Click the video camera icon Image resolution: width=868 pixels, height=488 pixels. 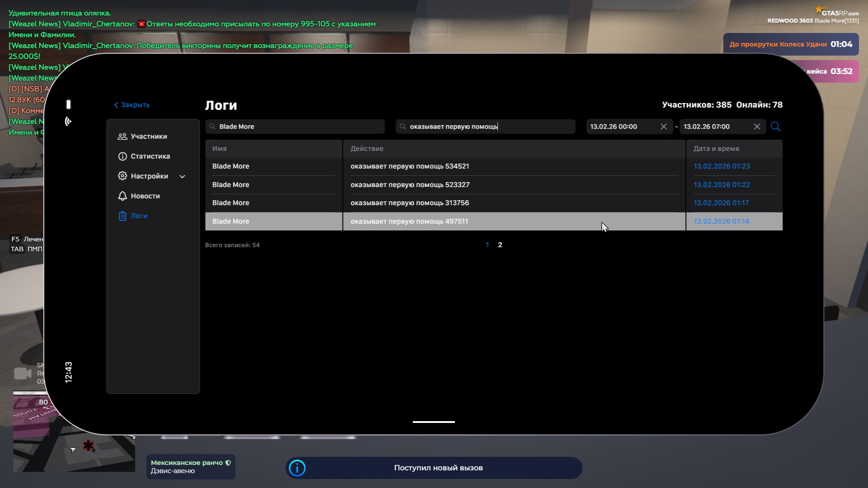(23, 374)
